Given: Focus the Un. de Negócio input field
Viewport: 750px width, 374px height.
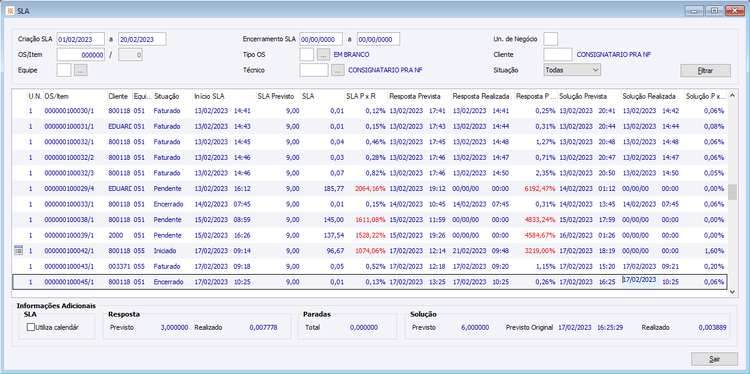Looking at the screenshot, I should click(551, 39).
